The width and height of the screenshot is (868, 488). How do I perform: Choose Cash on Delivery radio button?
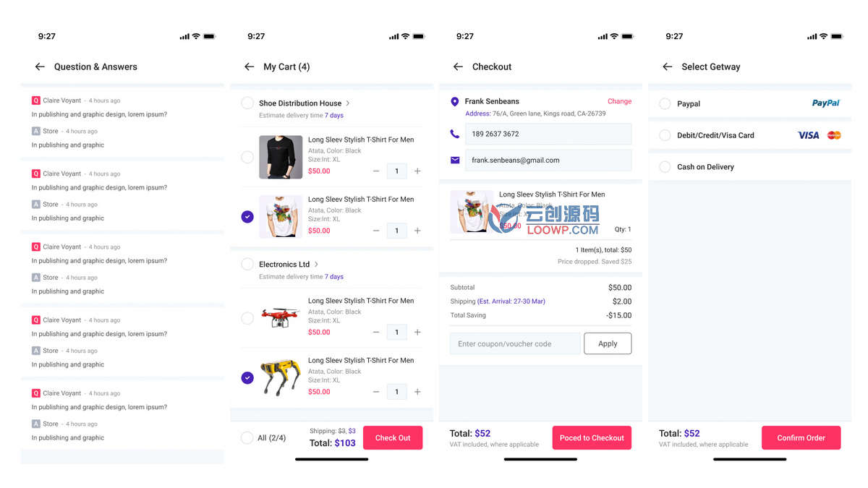665,167
